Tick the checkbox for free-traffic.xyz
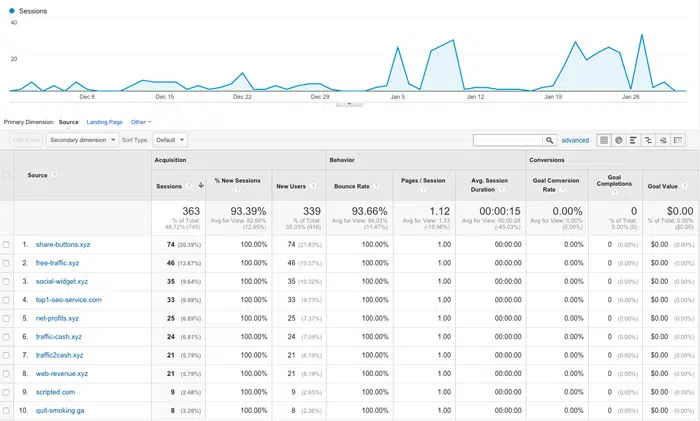 pyautogui.click(x=8, y=263)
